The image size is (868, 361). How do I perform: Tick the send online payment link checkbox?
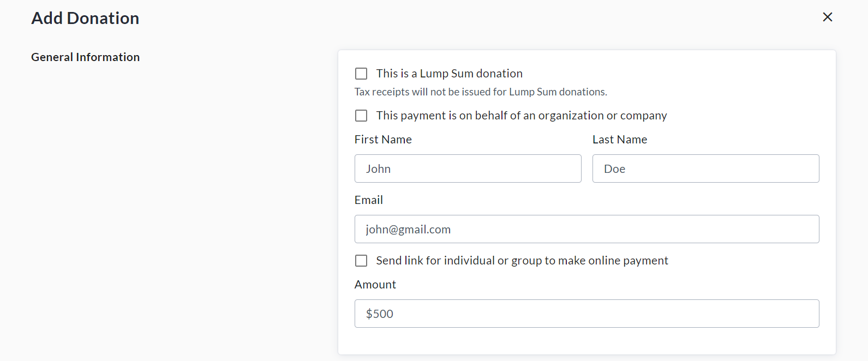[x=361, y=261]
